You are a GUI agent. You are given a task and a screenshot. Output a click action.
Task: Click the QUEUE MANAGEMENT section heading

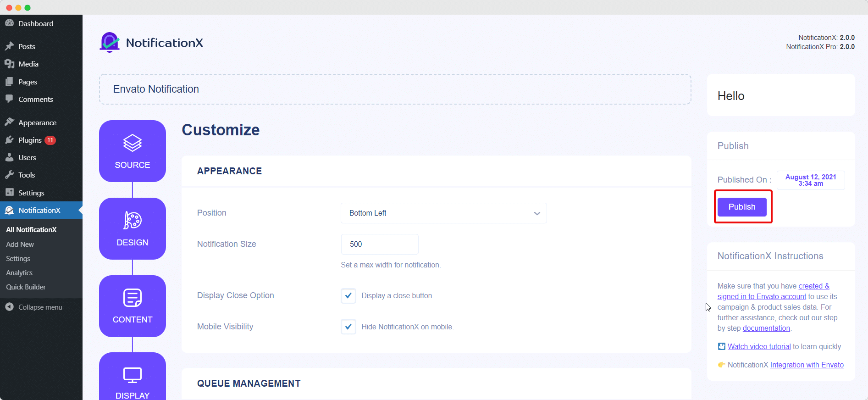pyautogui.click(x=249, y=383)
